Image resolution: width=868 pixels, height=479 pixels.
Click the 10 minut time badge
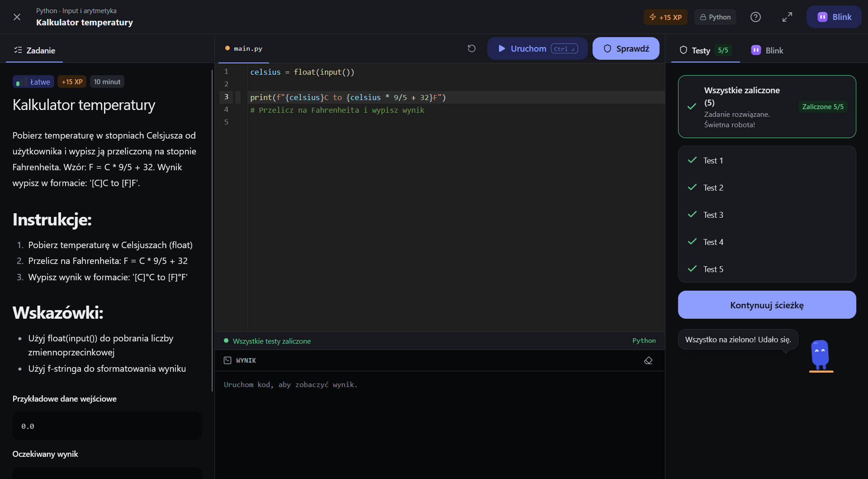107,82
